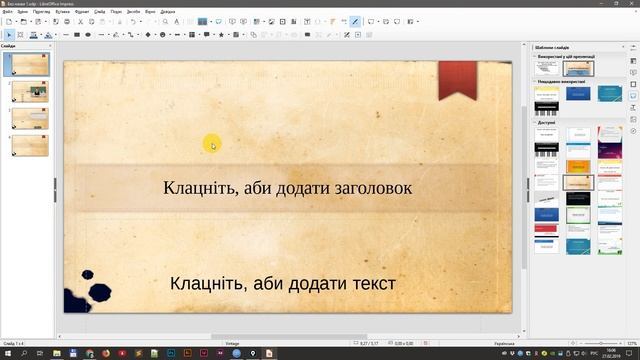Click the Save document icon
Image resolution: width=640 pixels, height=360 pixels.
(38, 22)
